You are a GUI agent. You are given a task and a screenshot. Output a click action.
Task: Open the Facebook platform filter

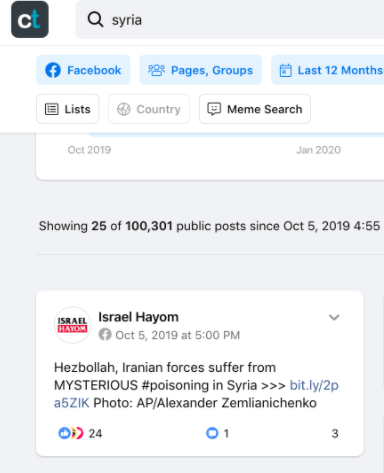83,70
